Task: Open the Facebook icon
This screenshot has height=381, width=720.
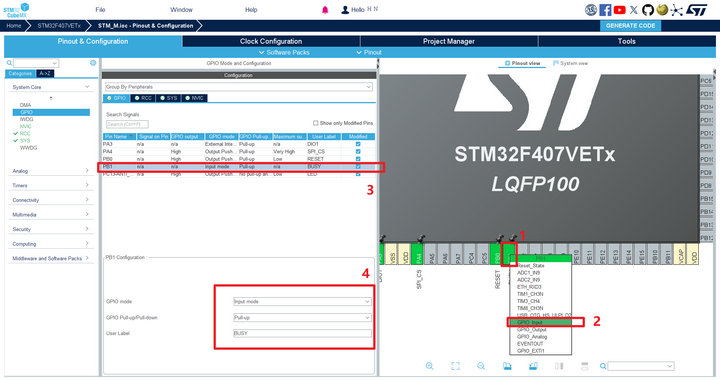Action: pos(605,10)
